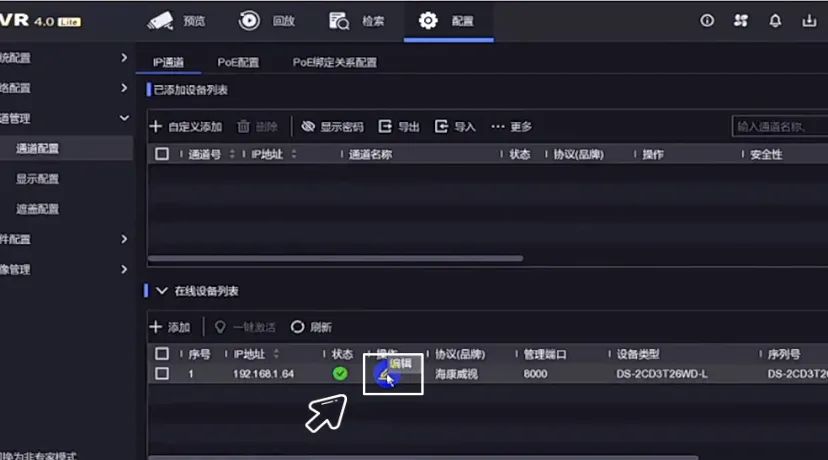Switch to the PoE绑定关系配置 tab
Screen dimensions: 828x460
[x=334, y=62]
